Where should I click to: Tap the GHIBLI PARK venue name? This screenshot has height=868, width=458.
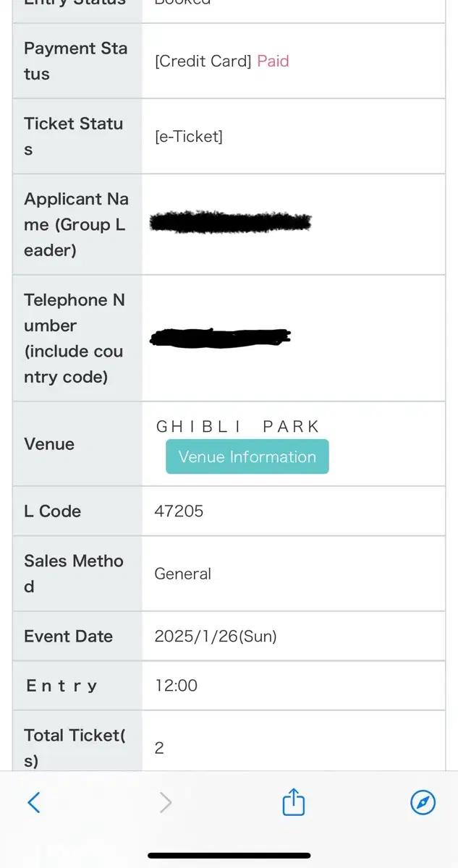coord(238,427)
